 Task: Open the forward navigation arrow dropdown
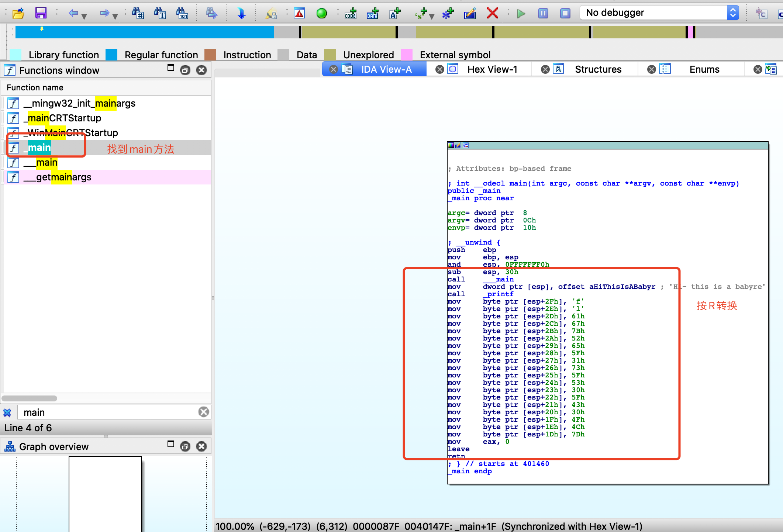coord(115,16)
